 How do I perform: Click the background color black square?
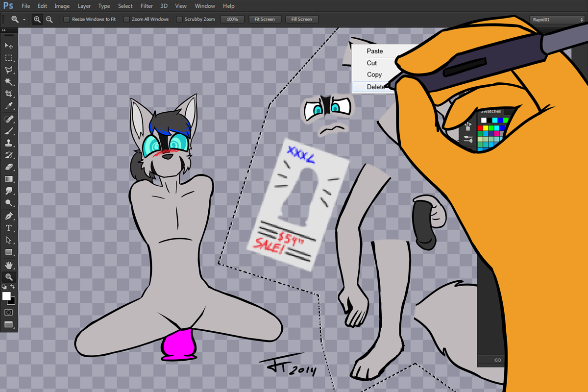click(13, 301)
